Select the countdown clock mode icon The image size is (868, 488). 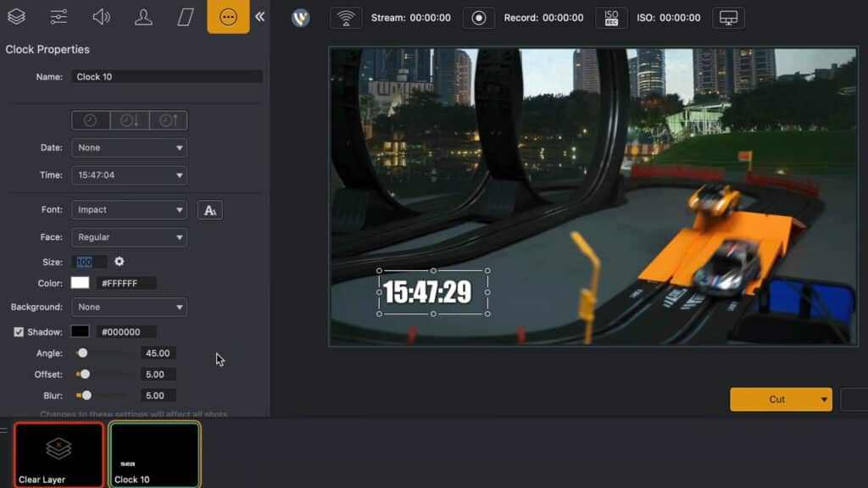click(129, 120)
